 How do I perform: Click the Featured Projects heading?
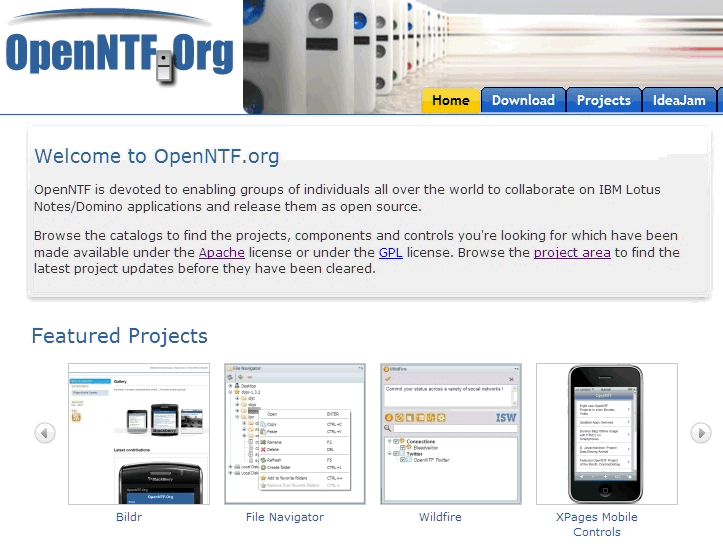[119, 335]
